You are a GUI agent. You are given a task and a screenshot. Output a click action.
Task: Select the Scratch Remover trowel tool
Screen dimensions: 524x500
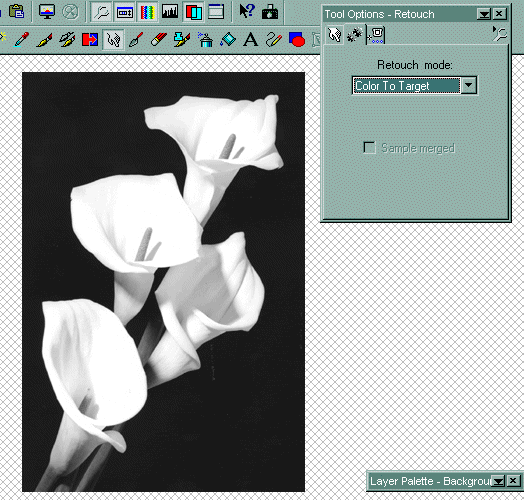click(x=136, y=39)
